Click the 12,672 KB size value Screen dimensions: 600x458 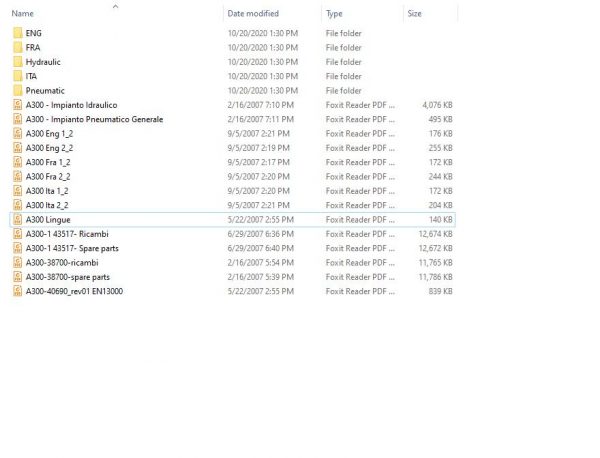436,248
